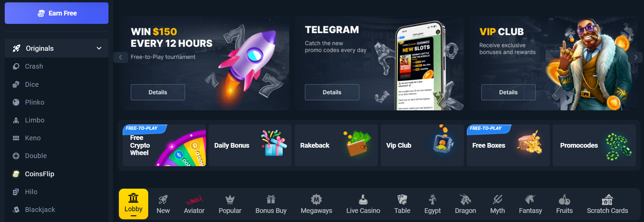Switch to the Lobby tab

point(133,204)
